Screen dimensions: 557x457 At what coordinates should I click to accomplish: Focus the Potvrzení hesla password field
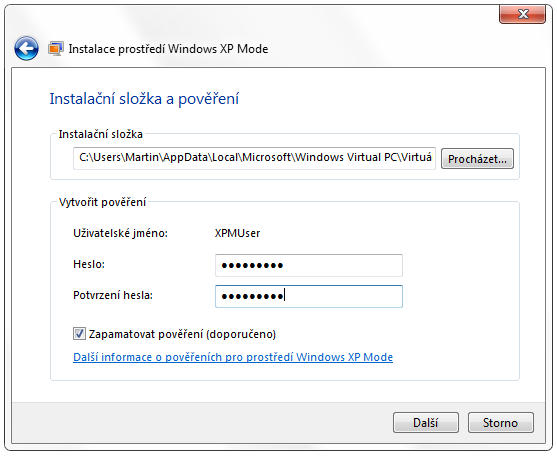[x=309, y=296]
